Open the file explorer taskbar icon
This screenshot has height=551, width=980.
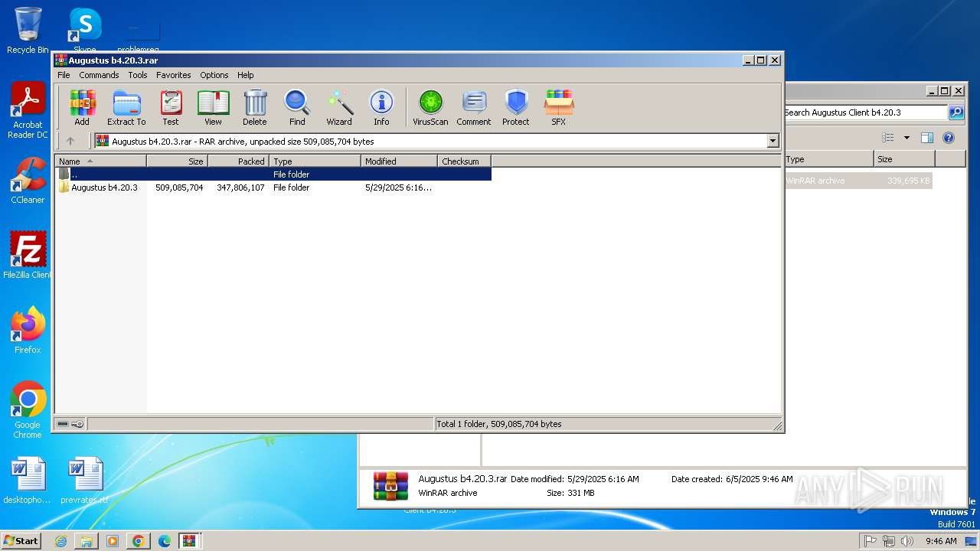tap(87, 541)
